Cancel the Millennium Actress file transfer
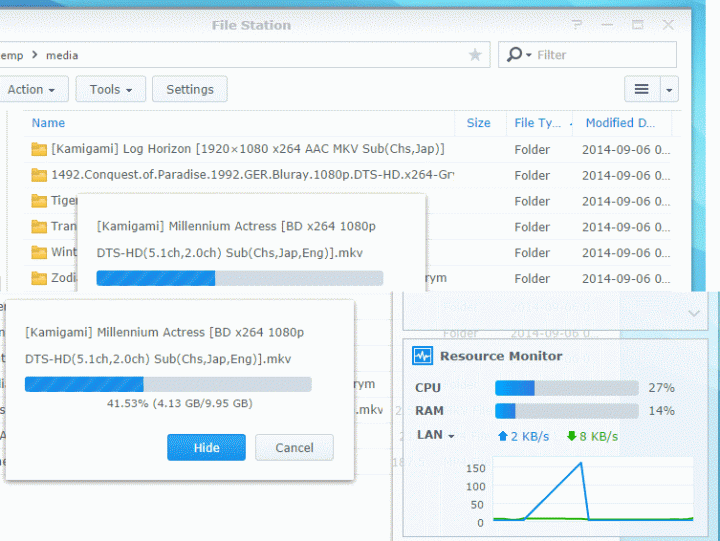This screenshot has width=720, height=541. [x=294, y=448]
